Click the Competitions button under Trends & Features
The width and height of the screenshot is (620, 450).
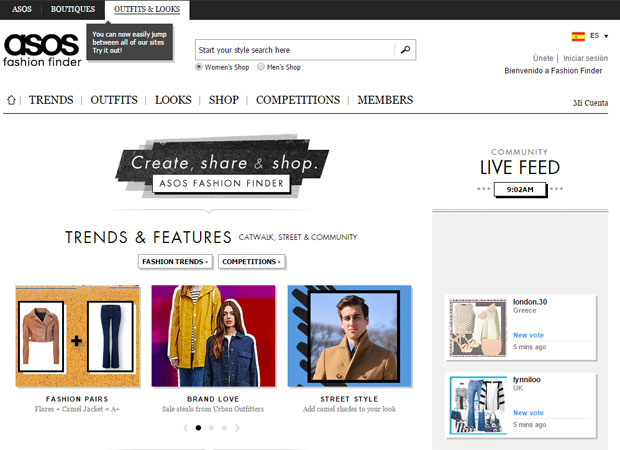coord(251,261)
